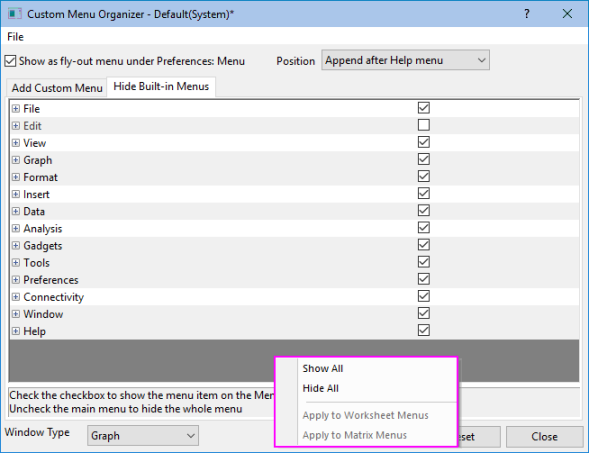The width and height of the screenshot is (589, 453).
Task: Toggle Show as fly-out menu checkbox
Action: click(10, 61)
